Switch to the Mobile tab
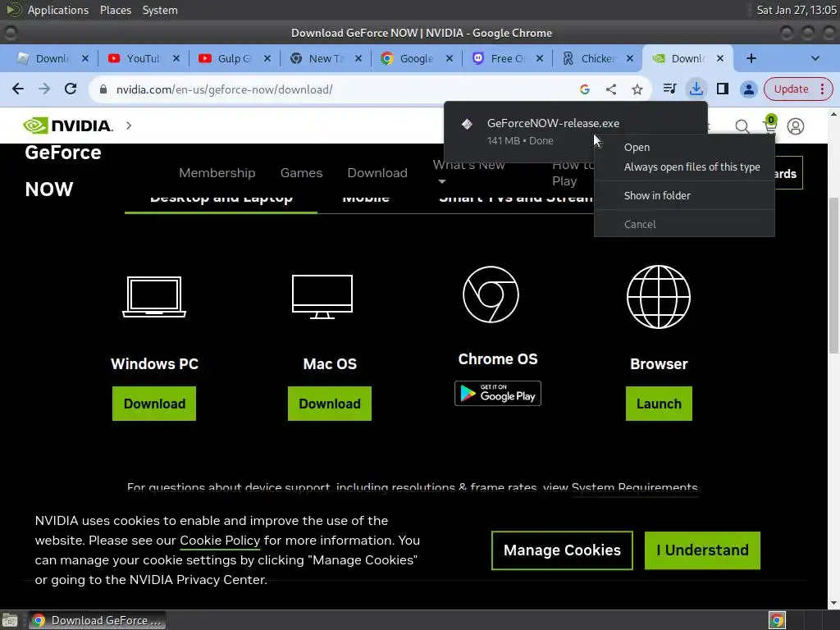The width and height of the screenshot is (840, 630). 366,199
